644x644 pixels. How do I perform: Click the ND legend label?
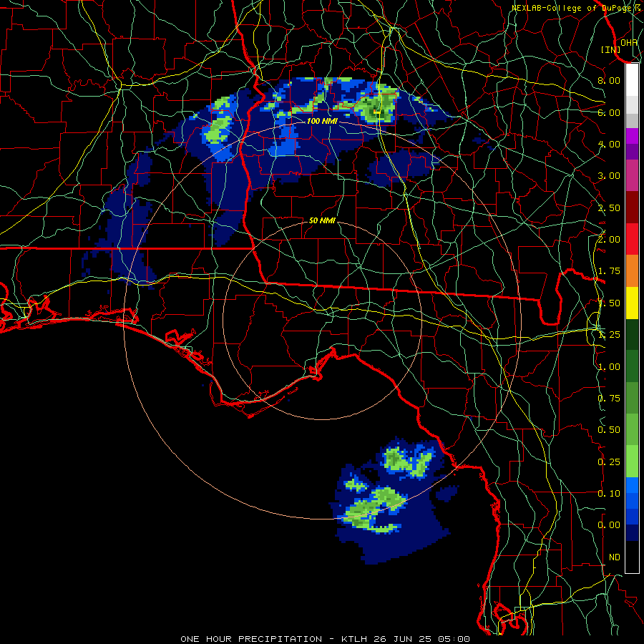pos(615,557)
